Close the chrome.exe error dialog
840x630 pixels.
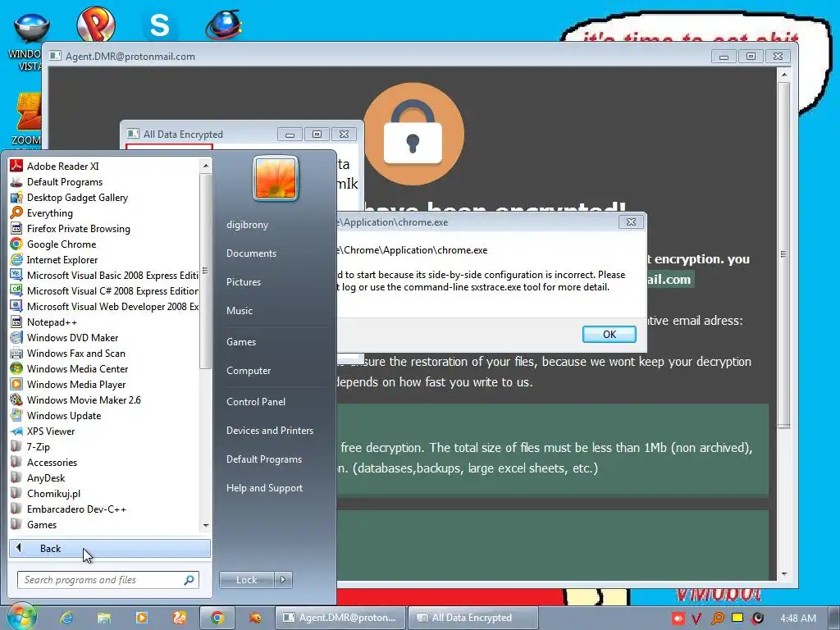click(631, 221)
